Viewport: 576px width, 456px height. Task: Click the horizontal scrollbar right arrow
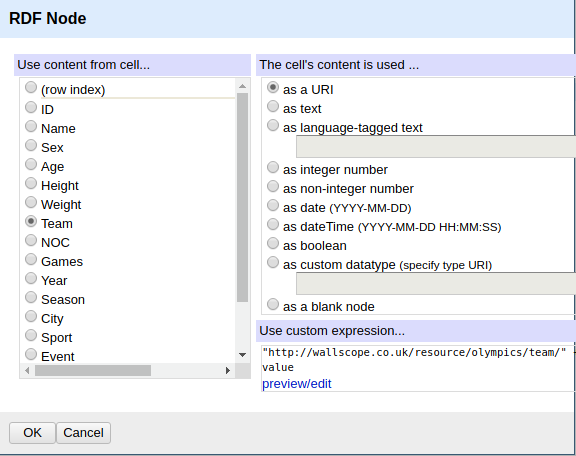click(x=228, y=370)
